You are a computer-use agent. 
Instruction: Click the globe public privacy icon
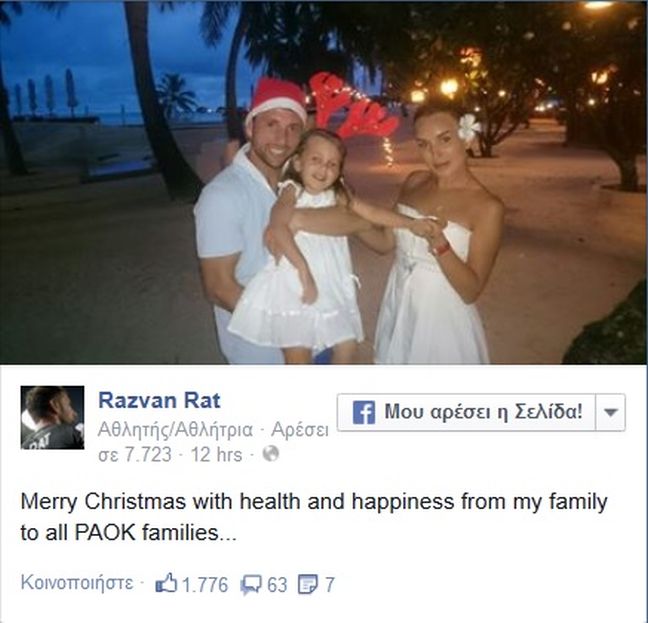coord(271,454)
